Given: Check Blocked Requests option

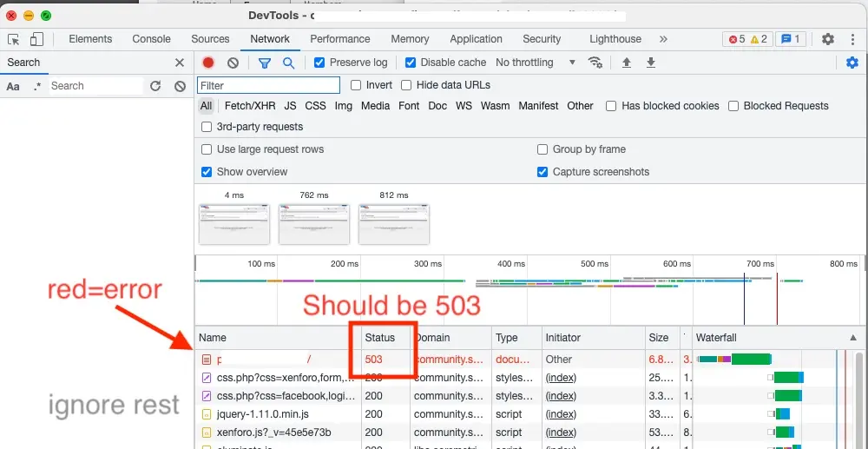Looking at the screenshot, I should click(733, 106).
